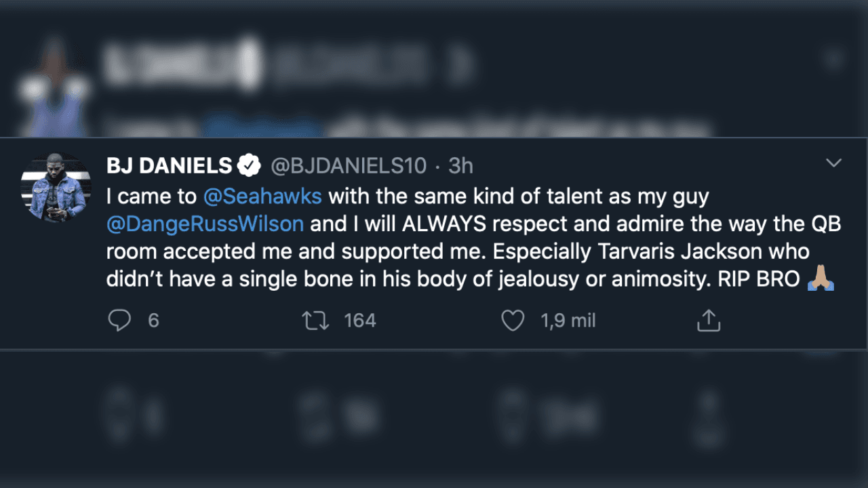Click the blurred reply icon below the tweet
Screen dimensions: 868x488
click(119, 410)
